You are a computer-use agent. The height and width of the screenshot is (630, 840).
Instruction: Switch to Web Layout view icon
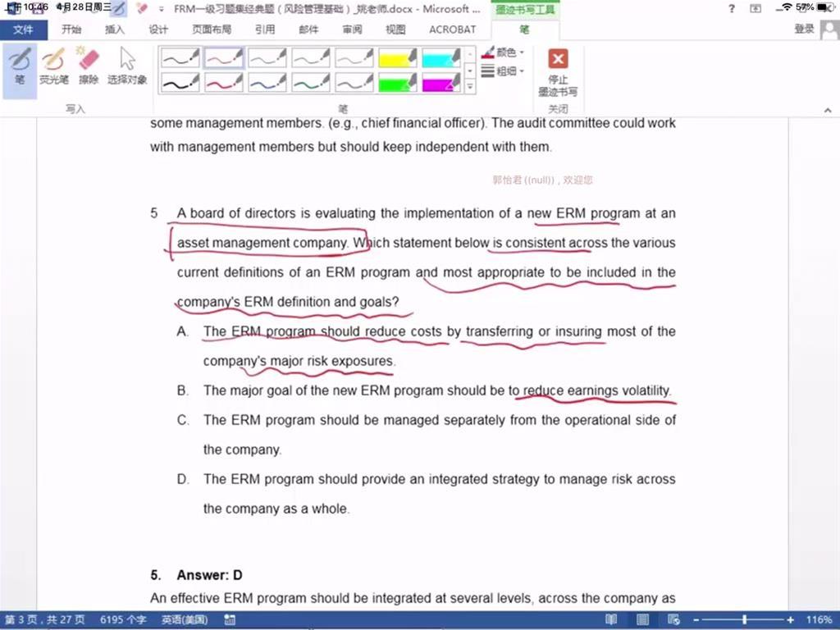point(674,620)
